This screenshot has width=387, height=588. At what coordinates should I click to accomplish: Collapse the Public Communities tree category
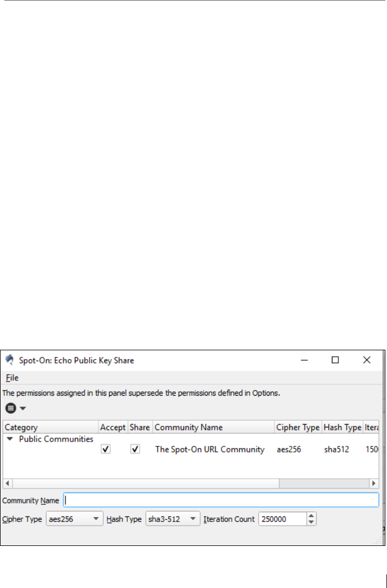[10, 438]
